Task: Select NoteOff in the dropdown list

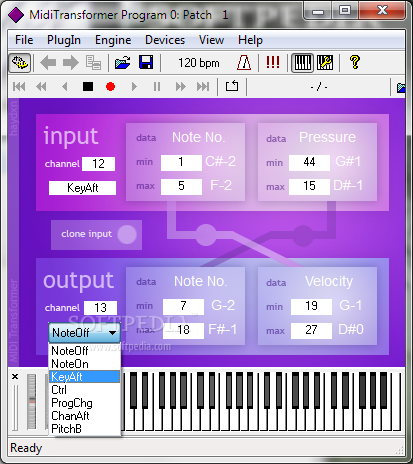Action: (85, 351)
